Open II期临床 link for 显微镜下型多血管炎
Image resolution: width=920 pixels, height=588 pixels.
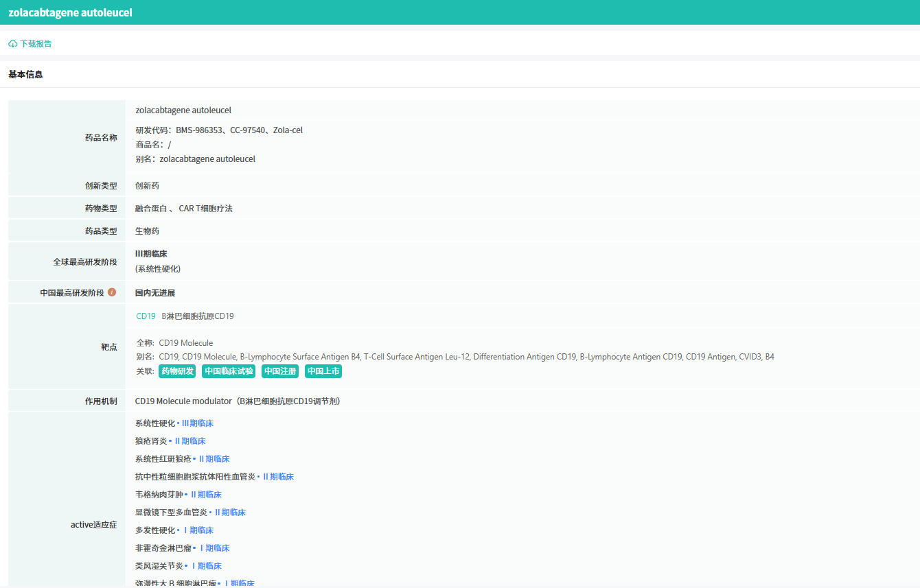click(x=230, y=513)
